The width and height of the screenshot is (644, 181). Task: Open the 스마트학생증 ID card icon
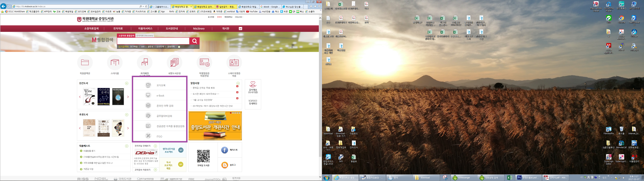pyautogui.click(x=234, y=63)
